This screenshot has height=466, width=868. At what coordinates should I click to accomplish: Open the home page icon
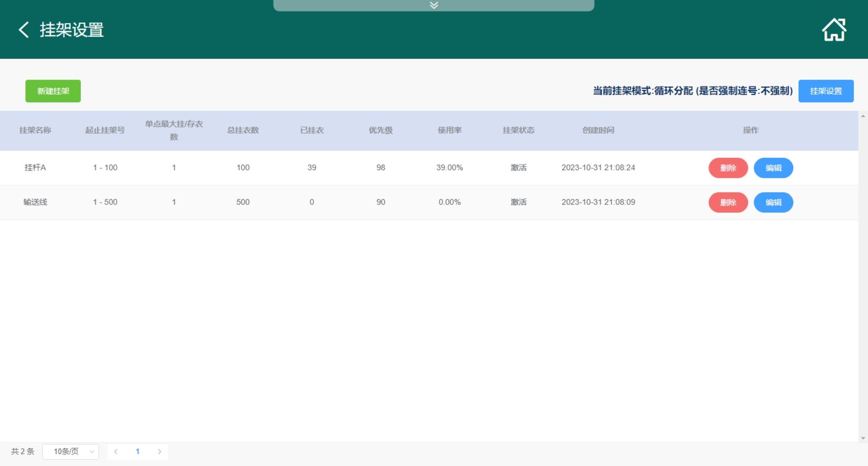[x=834, y=30]
